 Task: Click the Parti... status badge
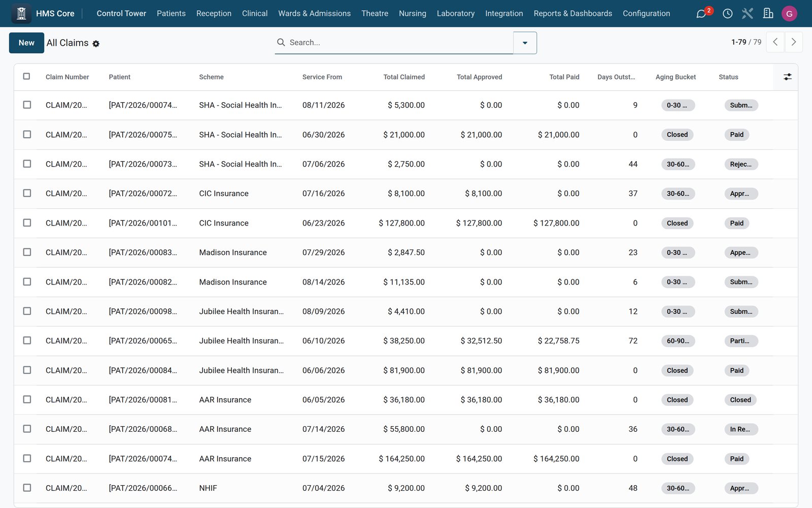741,341
